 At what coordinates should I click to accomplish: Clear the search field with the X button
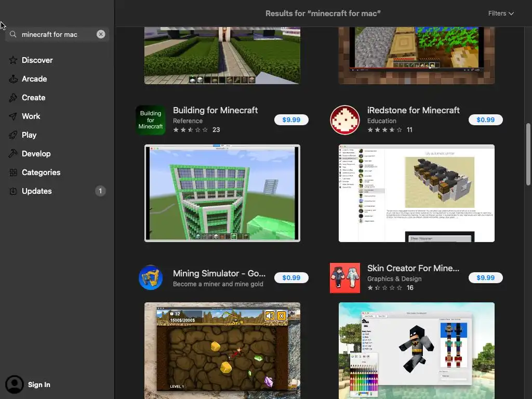pyautogui.click(x=101, y=34)
